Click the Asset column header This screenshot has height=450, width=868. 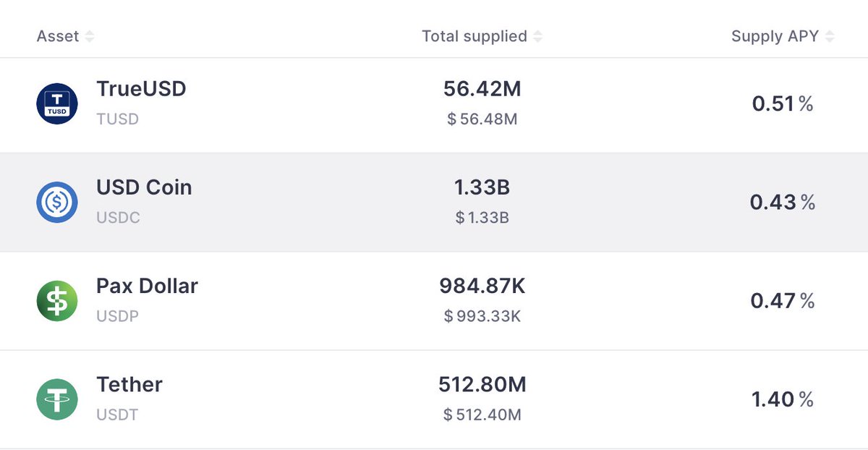pos(58,36)
